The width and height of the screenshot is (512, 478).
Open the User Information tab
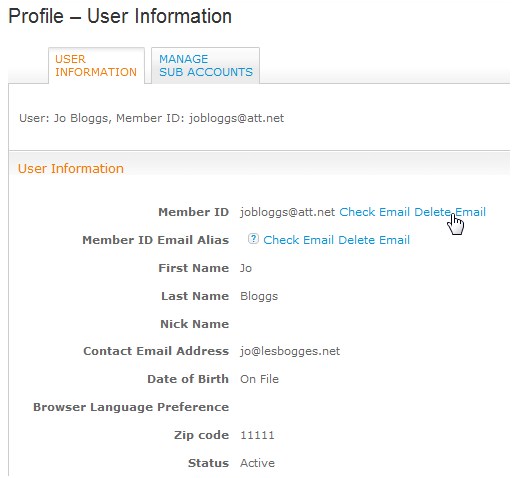[x=96, y=66]
